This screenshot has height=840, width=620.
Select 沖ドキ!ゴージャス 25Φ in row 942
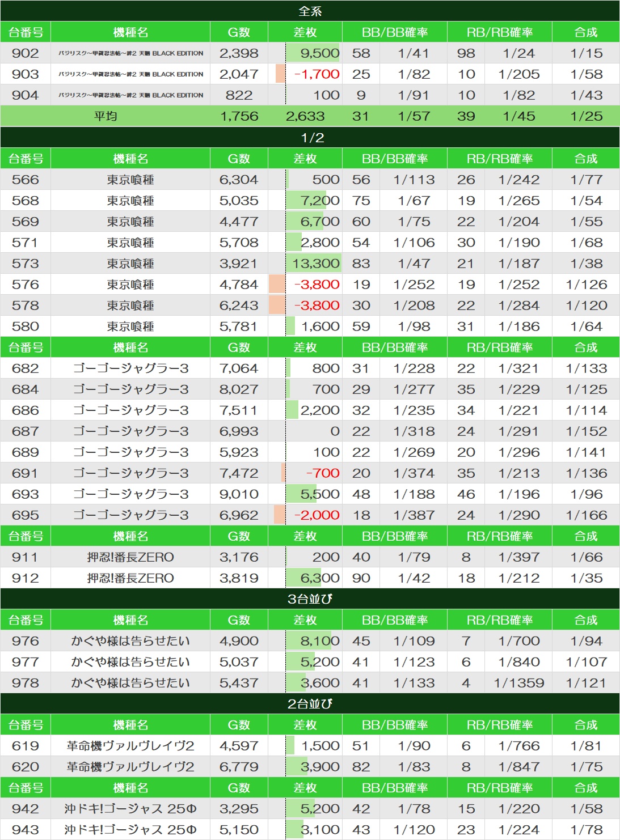[130, 809]
